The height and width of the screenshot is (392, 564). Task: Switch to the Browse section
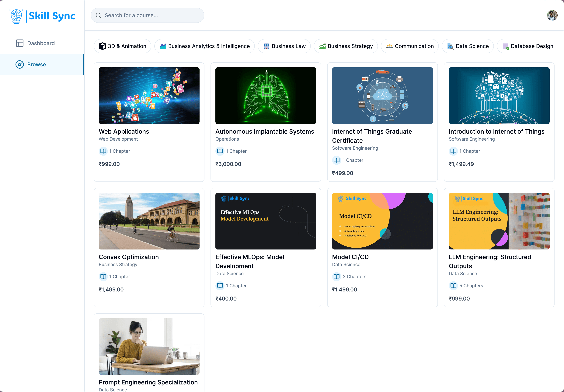click(36, 64)
